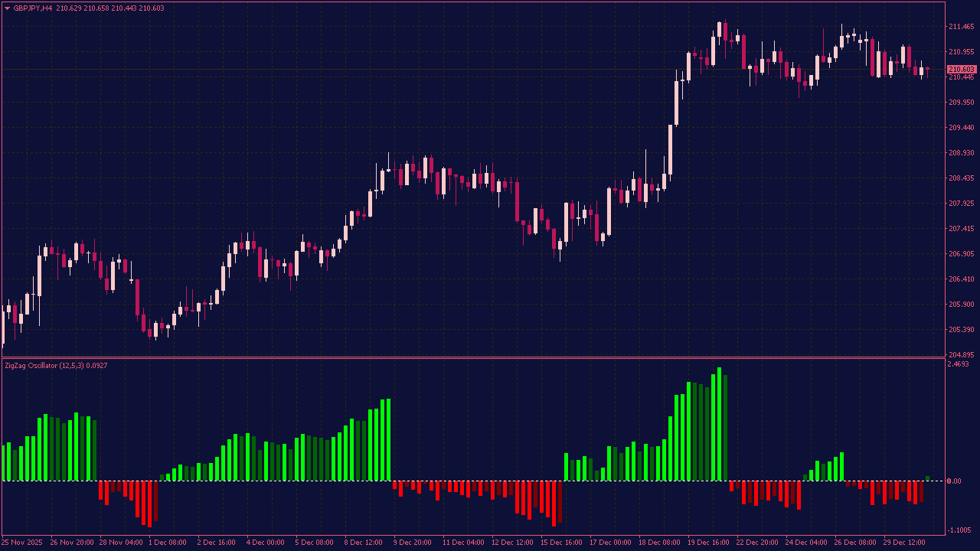This screenshot has width=980, height=551.
Task: Select the last candlestick on the chart
Action: [928, 70]
